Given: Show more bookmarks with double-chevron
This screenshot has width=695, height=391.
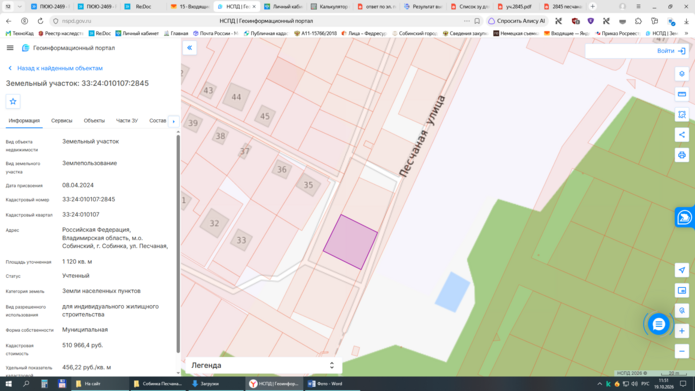Looking at the screenshot, I should [686, 33].
